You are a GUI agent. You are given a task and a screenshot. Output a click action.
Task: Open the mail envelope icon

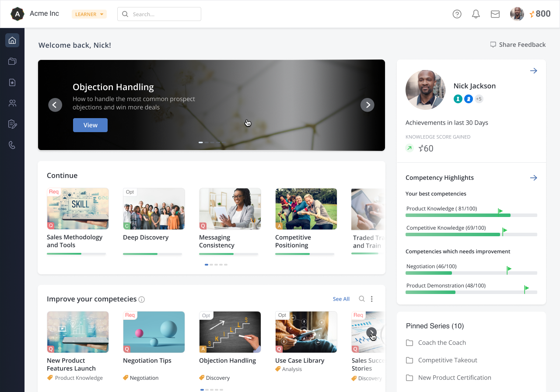click(495, 14)
